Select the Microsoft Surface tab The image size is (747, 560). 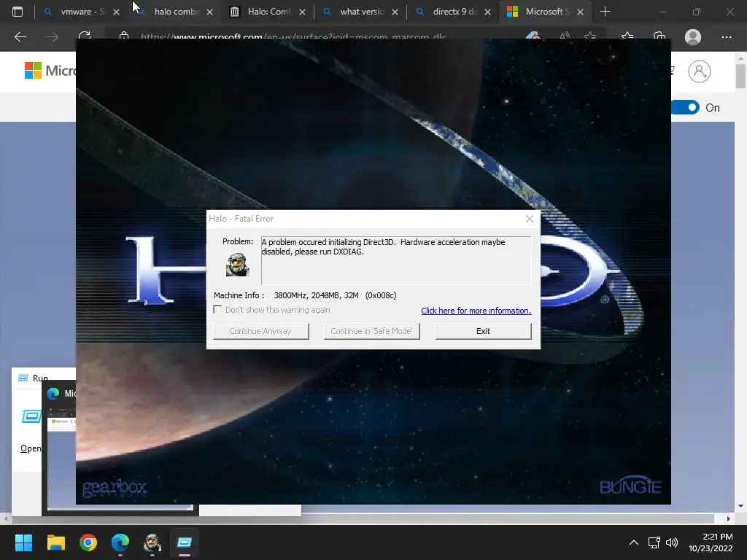[546, 12]
